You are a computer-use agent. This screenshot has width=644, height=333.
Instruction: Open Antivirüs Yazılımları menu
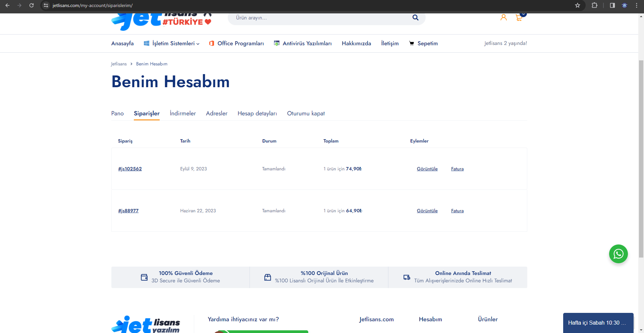(x=303, y=43)
